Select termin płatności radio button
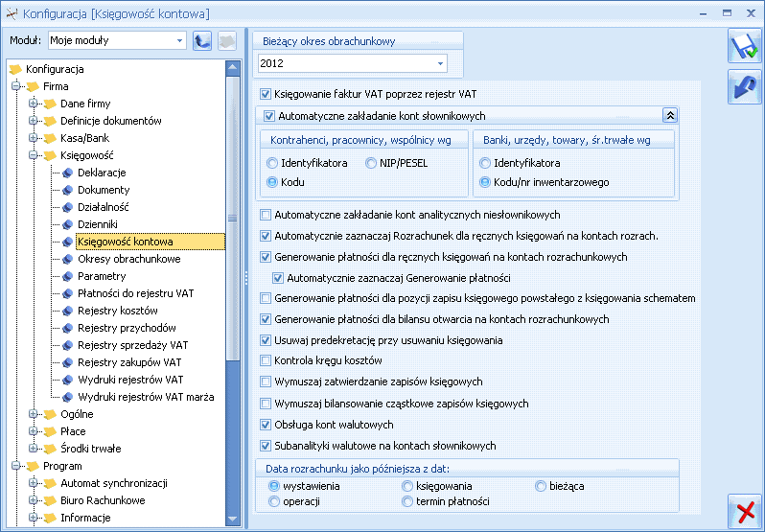 [406, 501]
